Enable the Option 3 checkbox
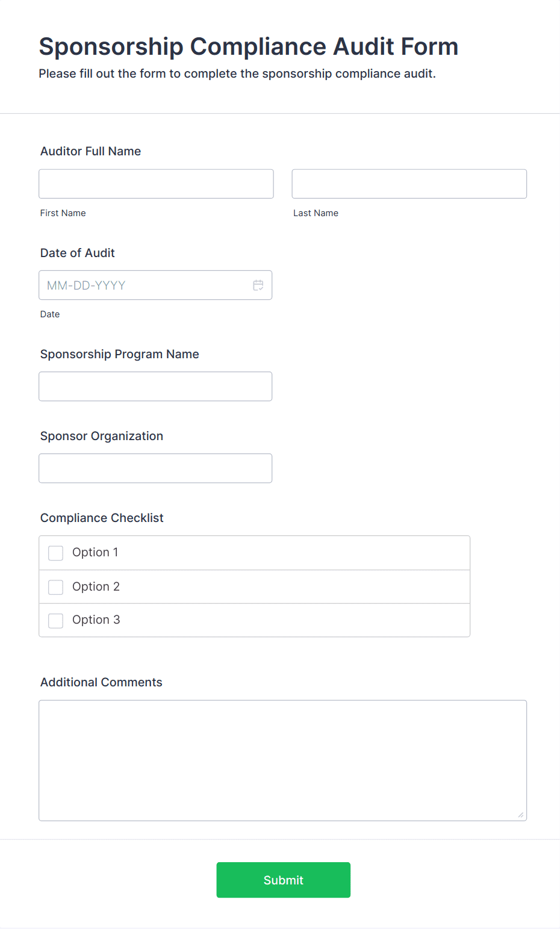The width and height of the screenshot is (560, 929). (x=56, y=621)
